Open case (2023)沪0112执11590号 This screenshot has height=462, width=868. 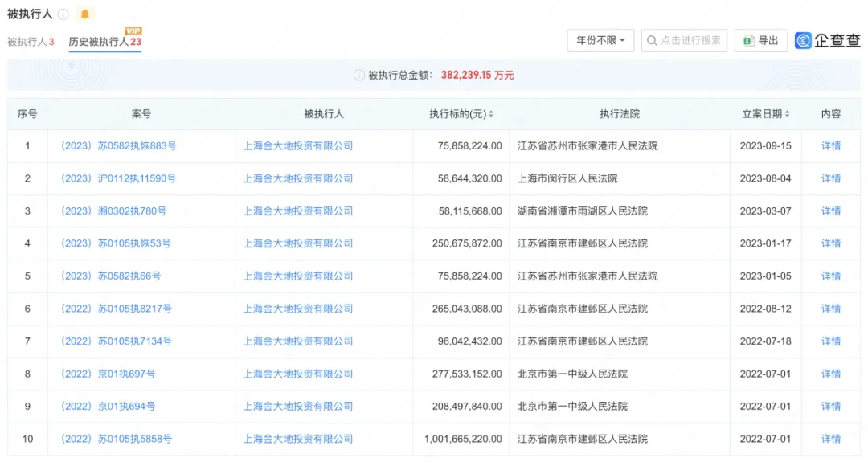tap(118, 178)
